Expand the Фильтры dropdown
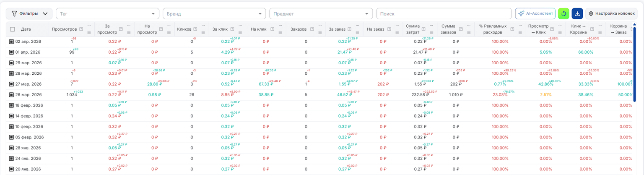 pyautogui.click(x=29, y=13)
